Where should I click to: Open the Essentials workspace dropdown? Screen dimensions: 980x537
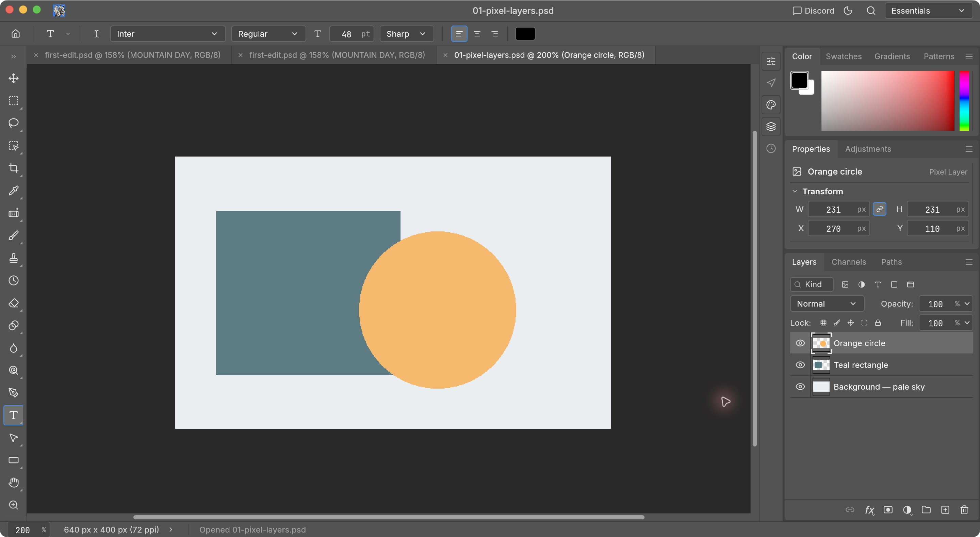pyautogui.click(x=928, y=11)
